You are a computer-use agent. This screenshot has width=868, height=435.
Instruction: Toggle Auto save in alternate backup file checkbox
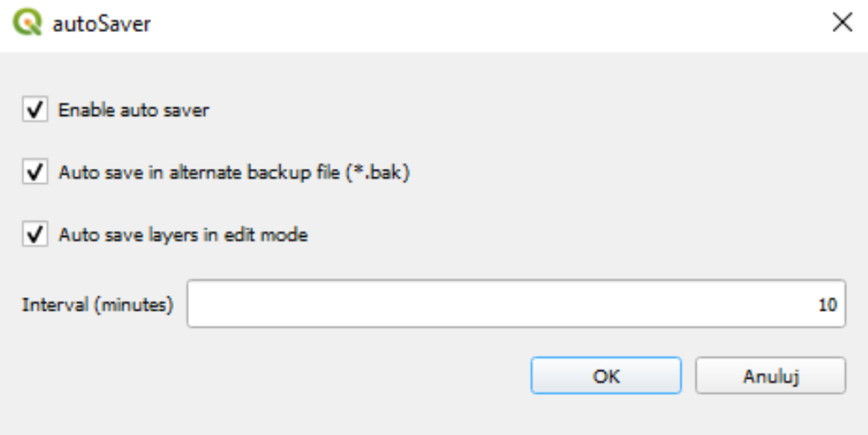[35, 171]
